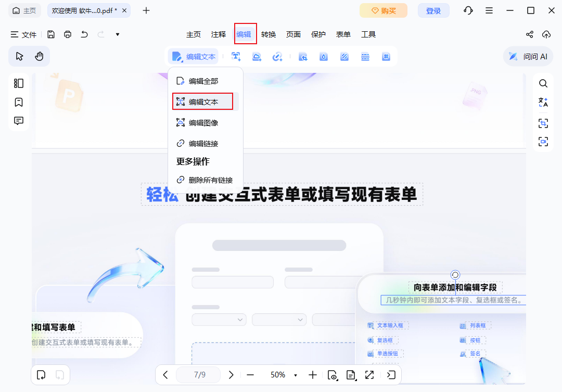Select the hand pan tool
The width and height of the screenshot is (562, 392).
point(39,56)
